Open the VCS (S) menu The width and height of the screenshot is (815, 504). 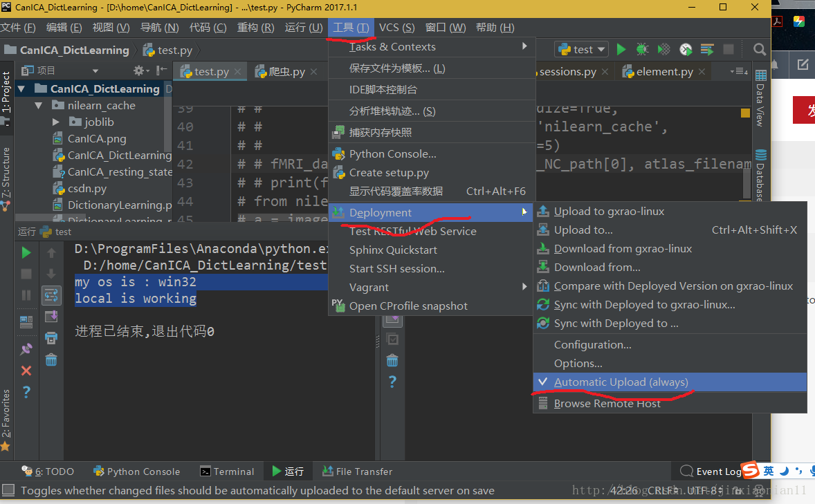click(396, 28)
